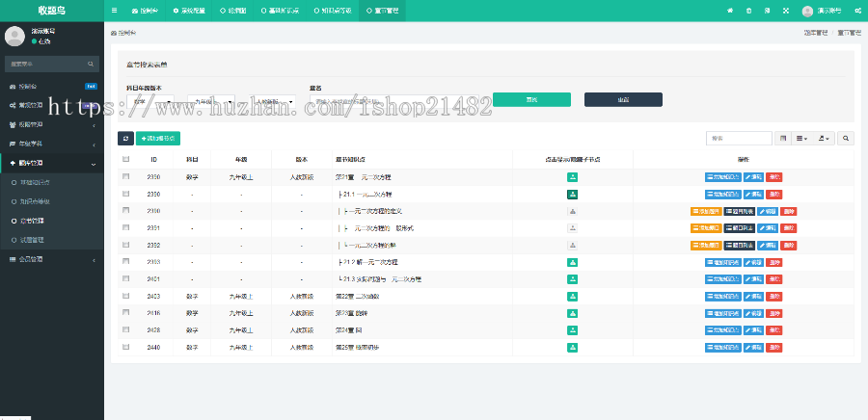Check the checkbox for 21.1 row
This screenshot has width=868, height=420.
tap(125, 194)
